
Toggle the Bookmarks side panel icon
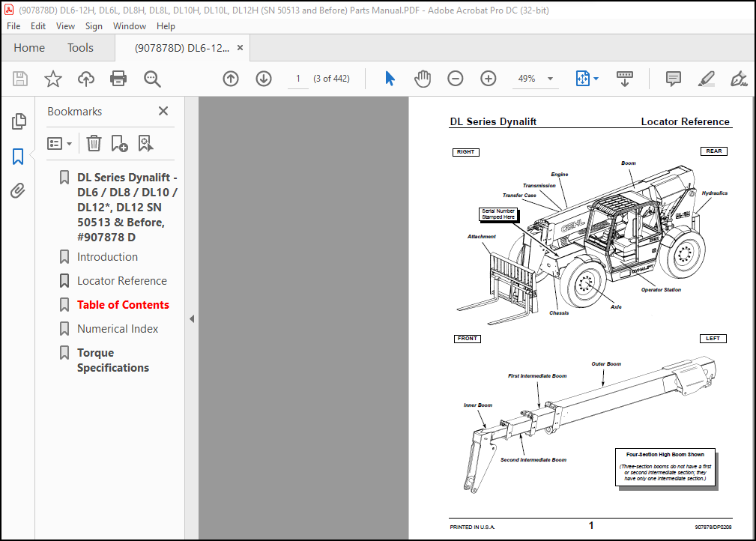[x=18, y=156]
